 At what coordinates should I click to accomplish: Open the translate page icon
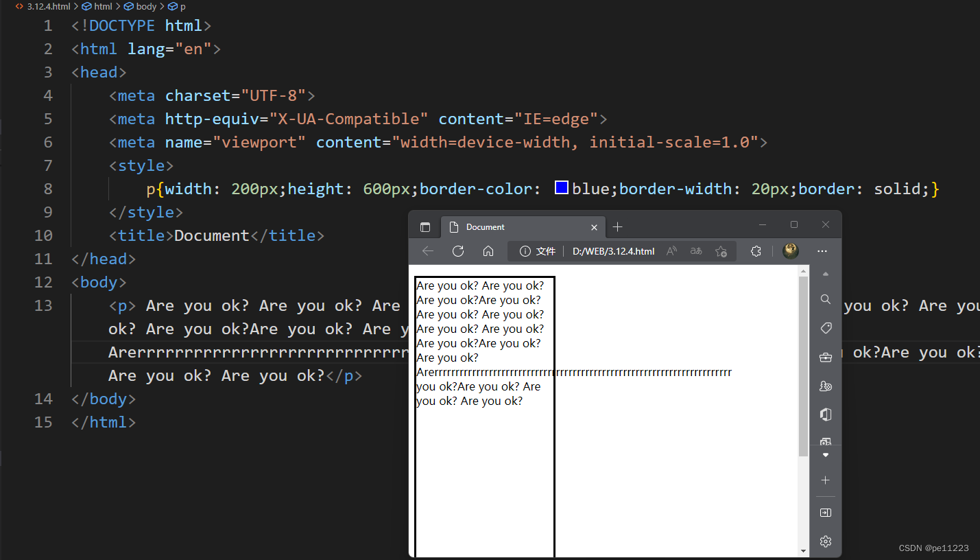(696, 251)
